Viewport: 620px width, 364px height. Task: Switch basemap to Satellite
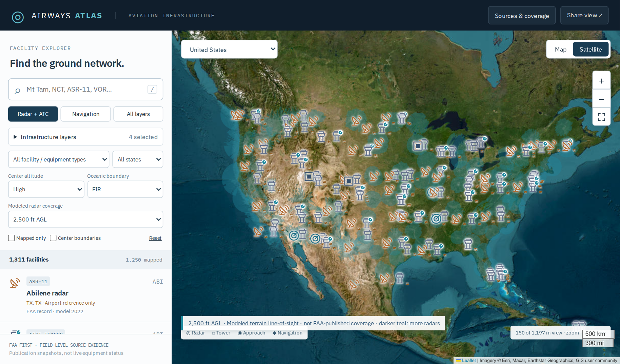[x=590, y=50]
